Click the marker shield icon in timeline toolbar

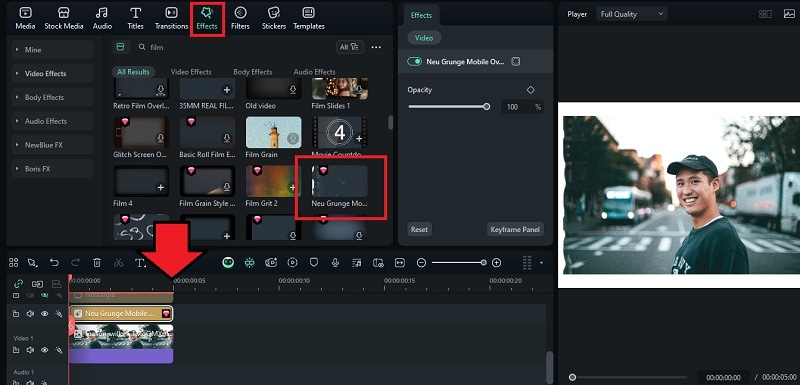click(314, 263)
